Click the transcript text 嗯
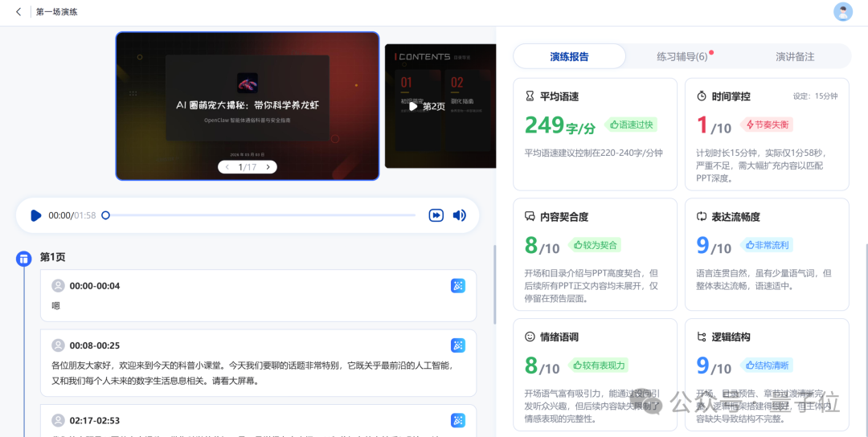868x437 pixels. (x=56, y=305)
